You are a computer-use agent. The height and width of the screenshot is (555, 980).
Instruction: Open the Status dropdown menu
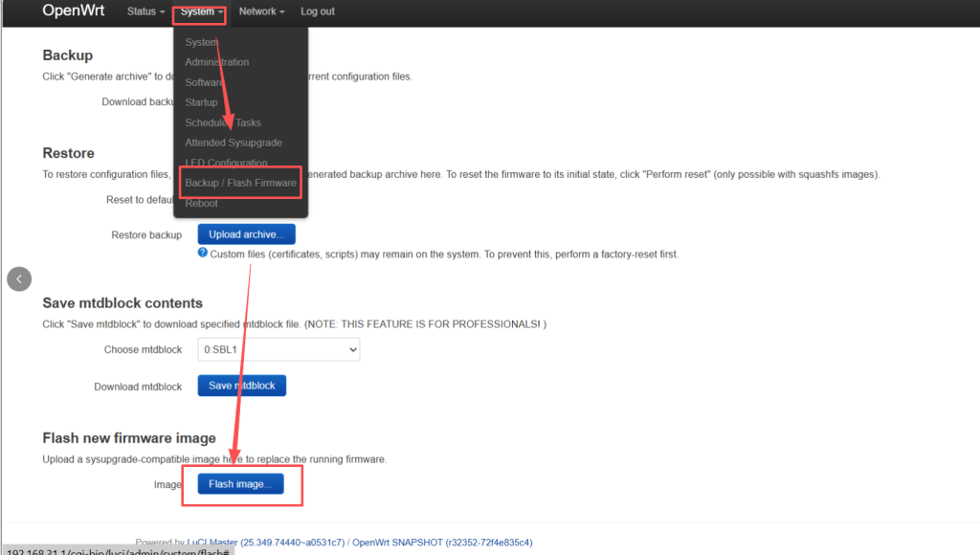tap(145, 11)
